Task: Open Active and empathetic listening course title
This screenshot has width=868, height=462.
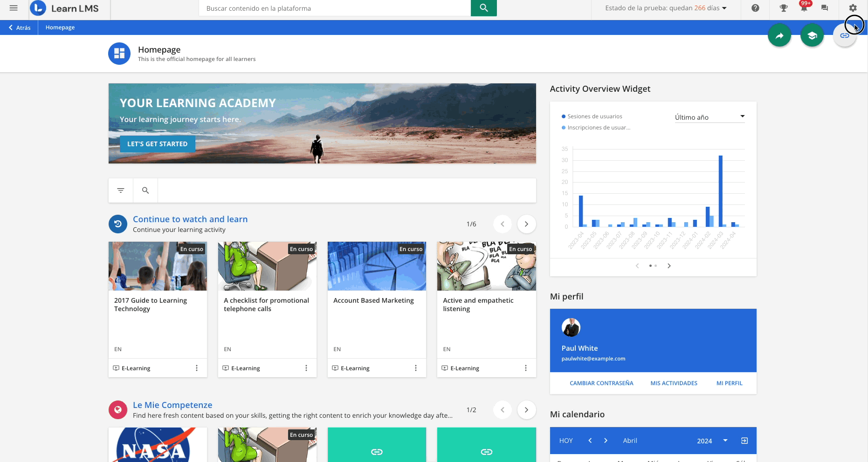Action: [x=478, y=305]
